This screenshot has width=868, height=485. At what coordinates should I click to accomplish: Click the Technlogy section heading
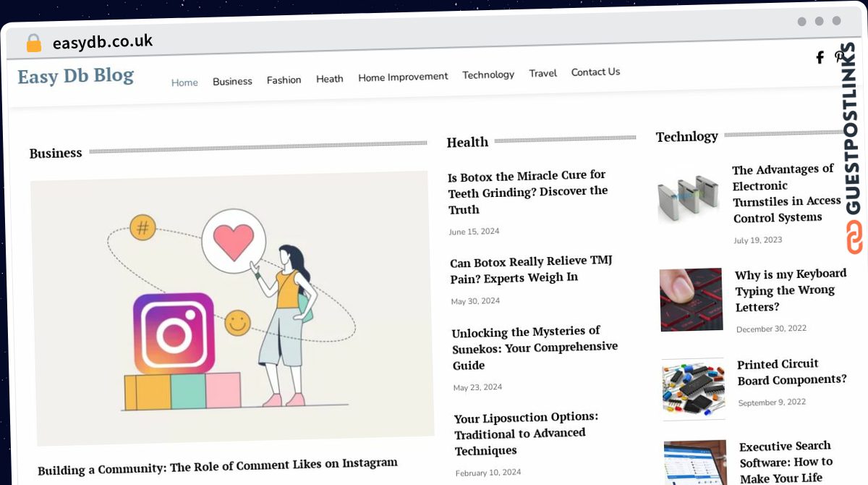pos(687,137)
